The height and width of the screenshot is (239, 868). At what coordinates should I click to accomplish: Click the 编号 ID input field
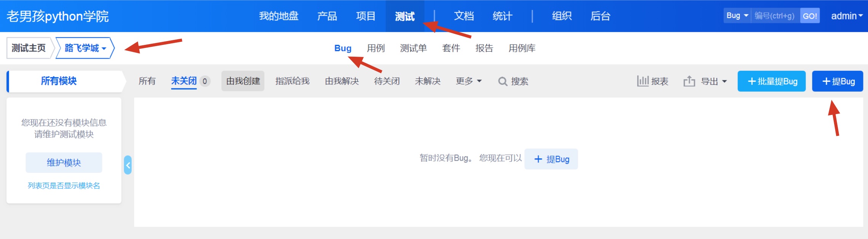[775, 16]
